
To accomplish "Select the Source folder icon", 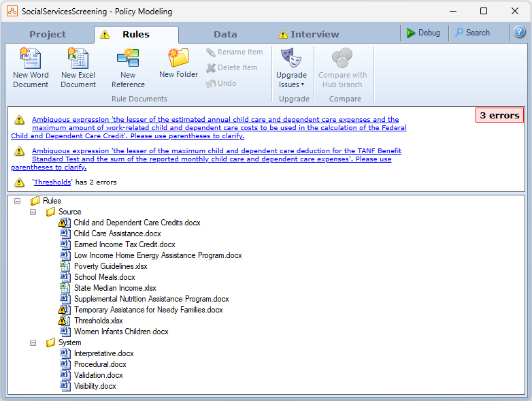I will point(50,212).
